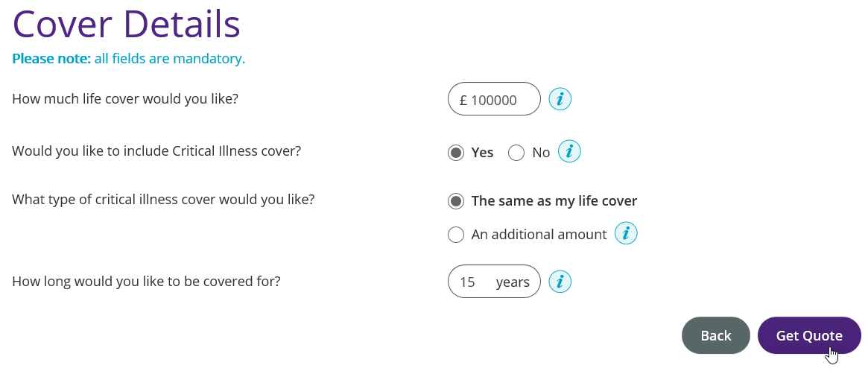Open info icon beside cover duration field
The width and height of the screenshot is (868, 377).
tap(560, 282)
